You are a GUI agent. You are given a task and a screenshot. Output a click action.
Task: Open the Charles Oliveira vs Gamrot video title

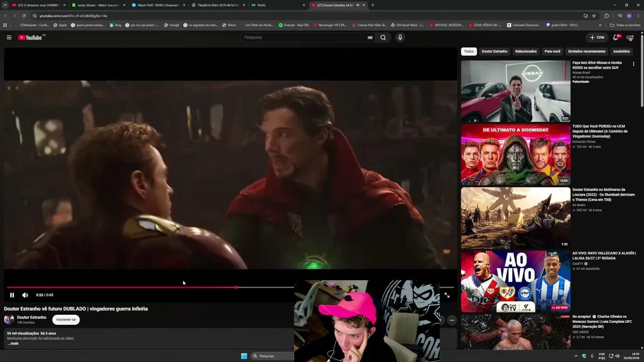[603, 322]
